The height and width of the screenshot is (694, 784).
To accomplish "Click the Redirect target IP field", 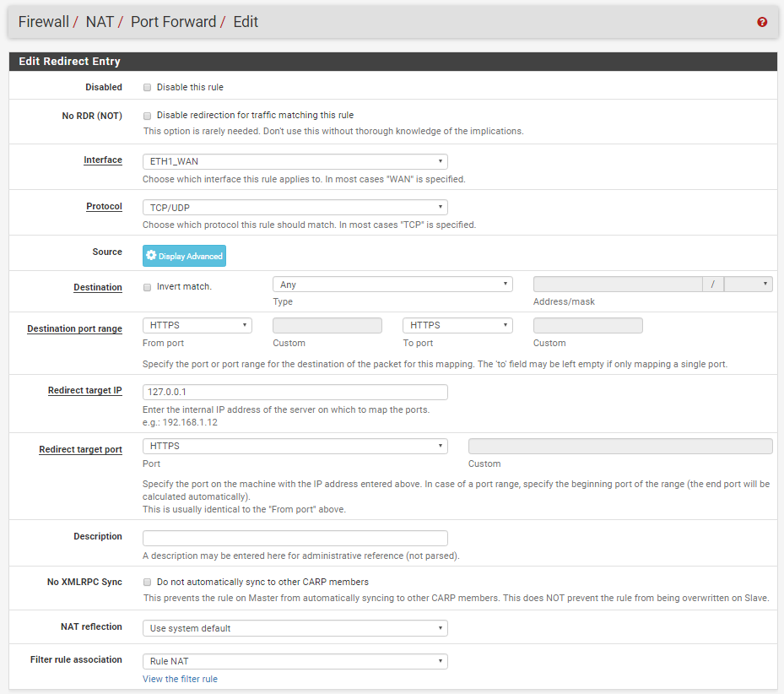I will 295,392.
